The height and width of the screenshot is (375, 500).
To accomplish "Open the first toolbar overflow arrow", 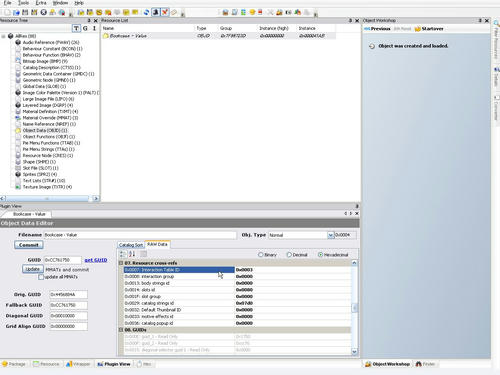I will pyautogui.click(x=70, y=13).
